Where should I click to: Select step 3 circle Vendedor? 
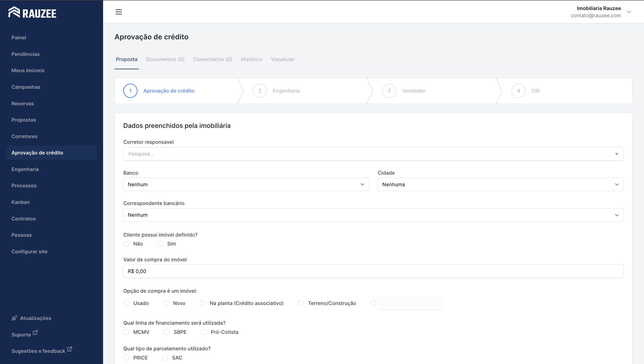389,91
